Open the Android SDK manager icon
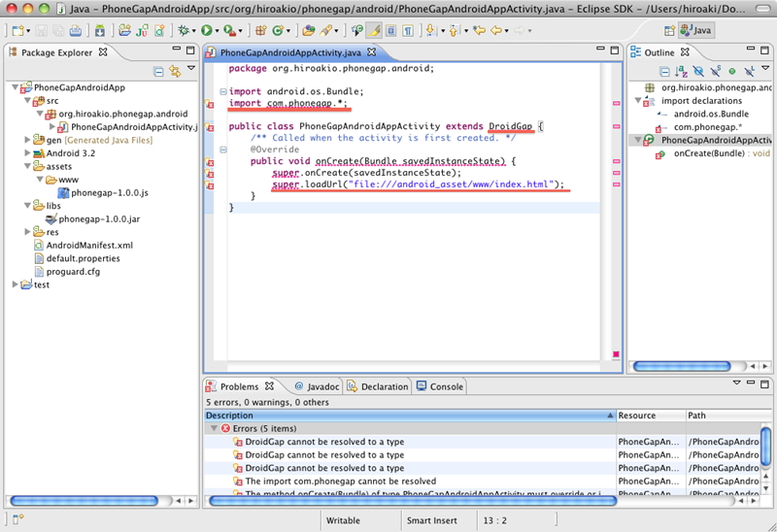Viewport: 777px width, 532px height. pyautogui.click(x=100, y=31)
